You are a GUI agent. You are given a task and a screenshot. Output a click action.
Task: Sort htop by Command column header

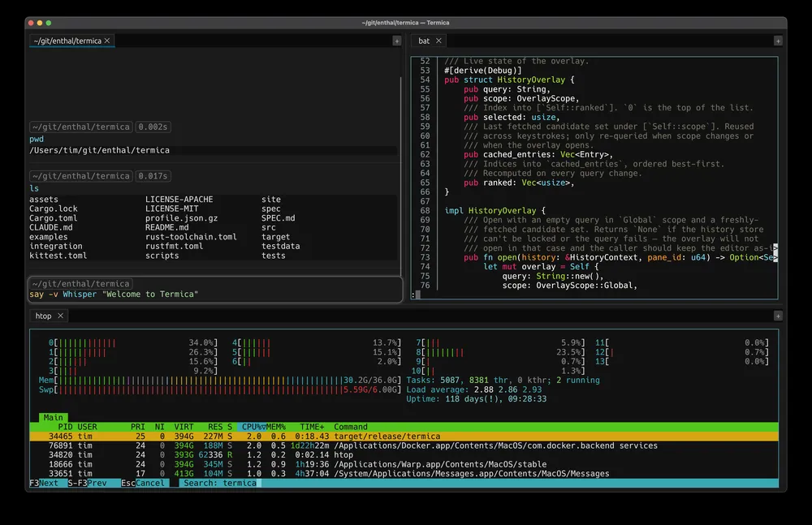coord(351,427)
